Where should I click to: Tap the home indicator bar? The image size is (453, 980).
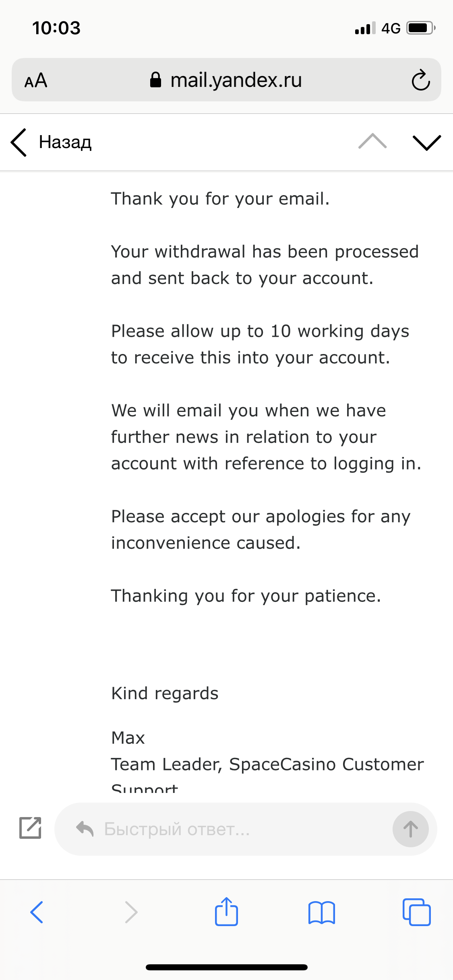(226, 967)
